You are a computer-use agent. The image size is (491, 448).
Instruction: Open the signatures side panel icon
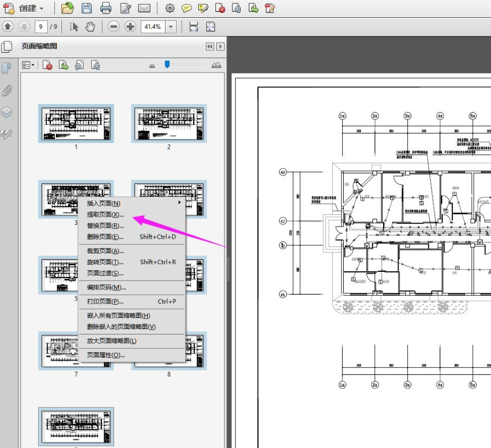(7, 134)
